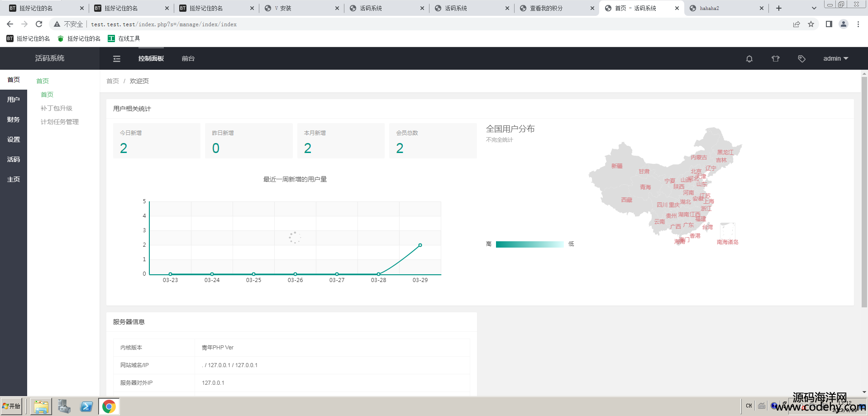Go back with browser back arrow
This screenshot has width=868, height=416.
[10, 24]
